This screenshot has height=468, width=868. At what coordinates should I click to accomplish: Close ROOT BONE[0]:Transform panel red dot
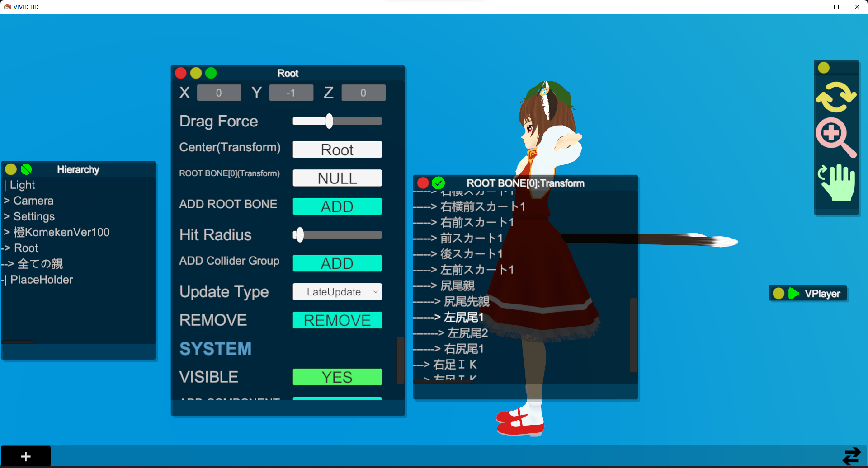[423, 183]
